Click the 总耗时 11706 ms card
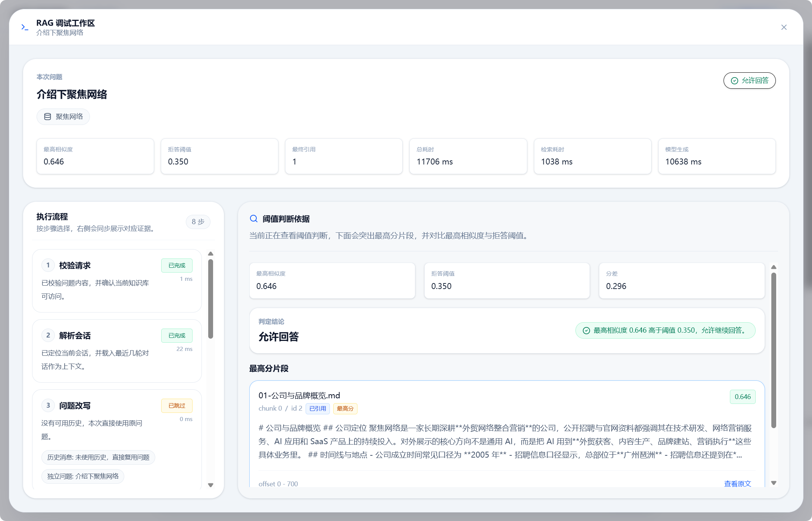 pyautogui.click(x=468, y=156)
